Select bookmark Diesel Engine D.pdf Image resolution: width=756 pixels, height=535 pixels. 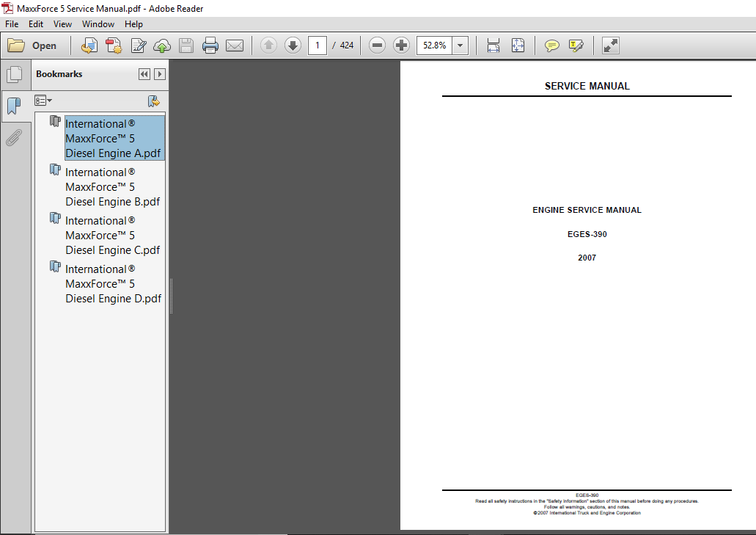114,284
